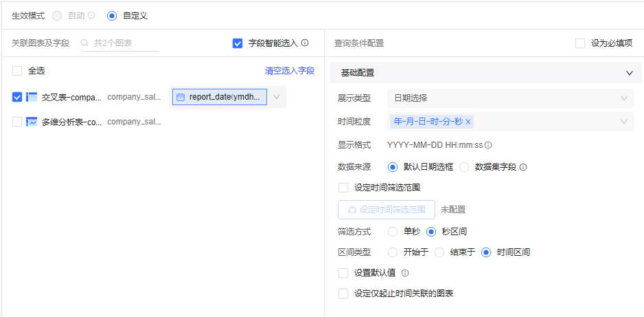Click the info icon next to 字段智能选入

point(305,43)
